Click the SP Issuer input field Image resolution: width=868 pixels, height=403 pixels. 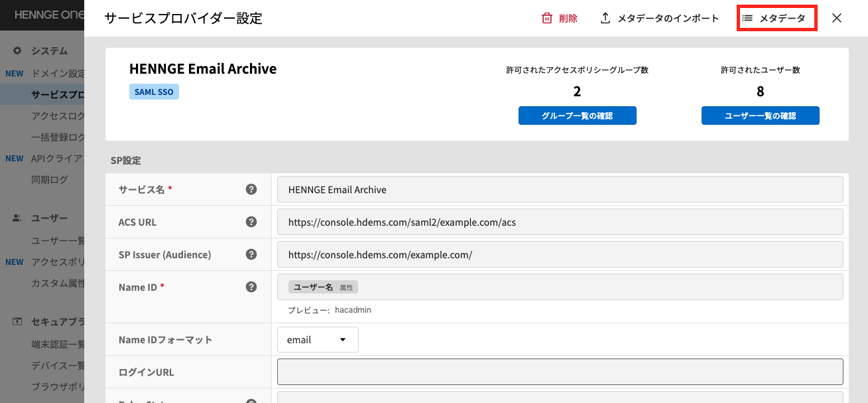560,254
